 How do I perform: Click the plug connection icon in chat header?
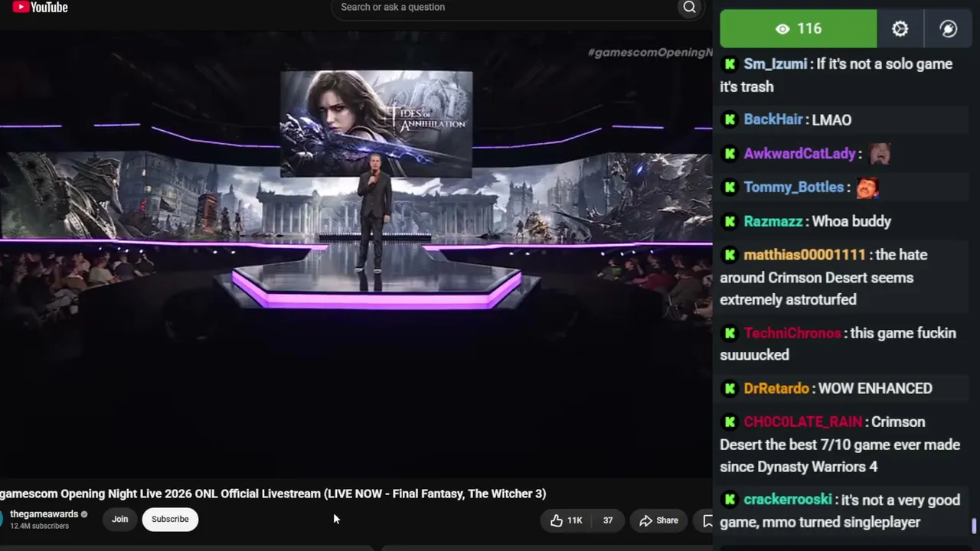[948, 29]
